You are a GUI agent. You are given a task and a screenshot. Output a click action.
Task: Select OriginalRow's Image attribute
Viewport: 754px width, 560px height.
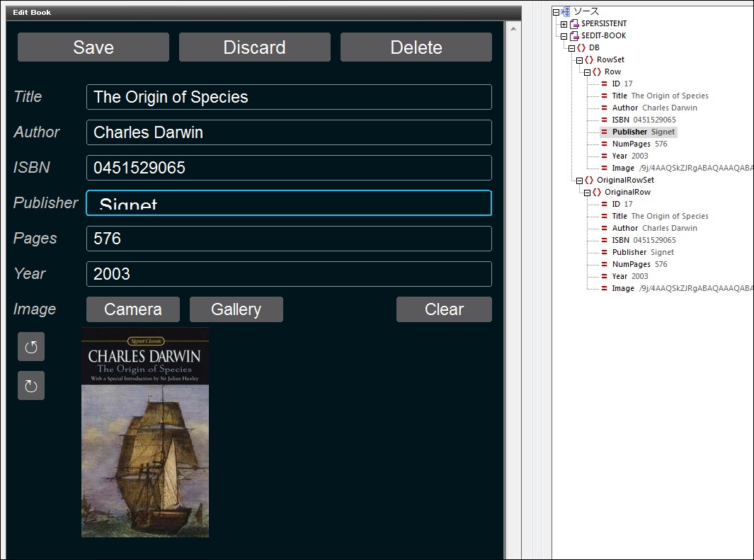click(x=682, y=288)
